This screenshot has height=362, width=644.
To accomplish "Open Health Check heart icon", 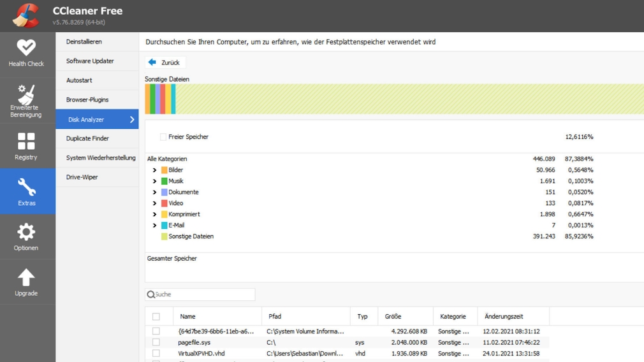I will coord(26,48).
